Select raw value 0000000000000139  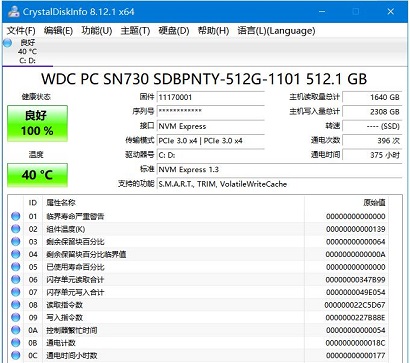[x=356, y=229]
